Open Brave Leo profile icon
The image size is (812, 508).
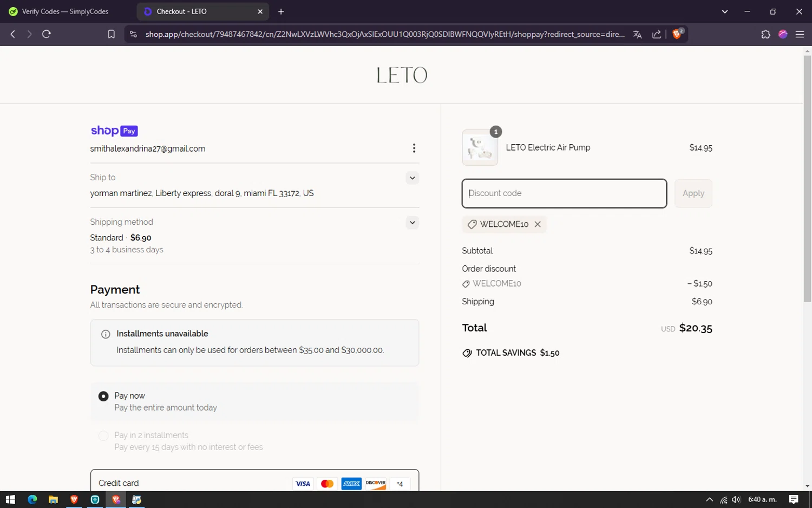point(783,34)
